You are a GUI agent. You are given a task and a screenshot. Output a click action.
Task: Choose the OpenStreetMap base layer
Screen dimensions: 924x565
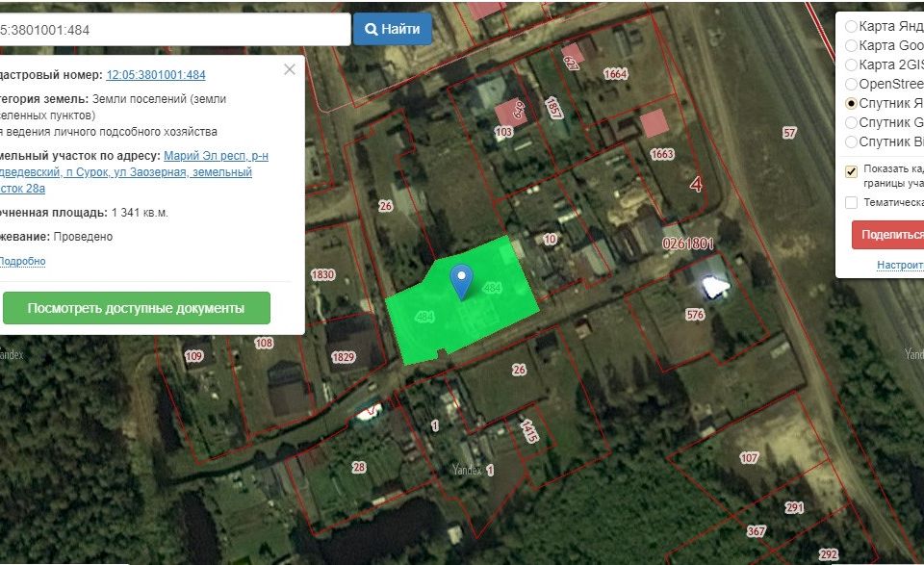coord(851,84)
